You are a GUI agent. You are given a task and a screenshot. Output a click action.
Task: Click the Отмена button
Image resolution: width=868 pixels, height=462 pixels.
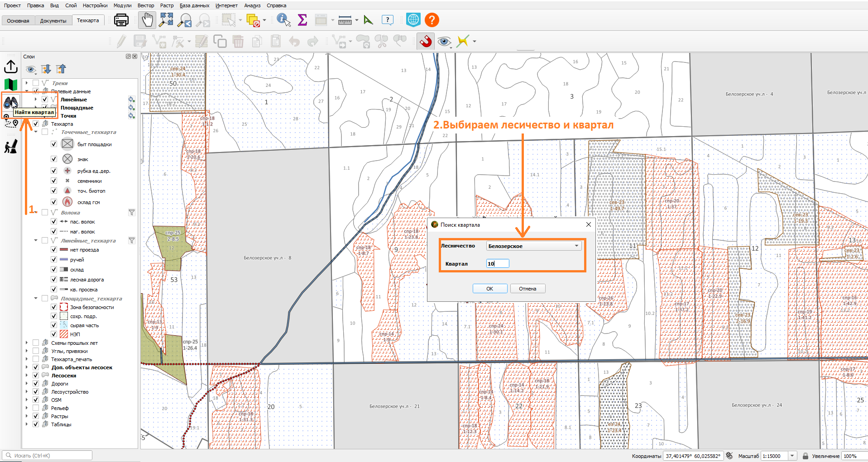[x=528, y=289]
